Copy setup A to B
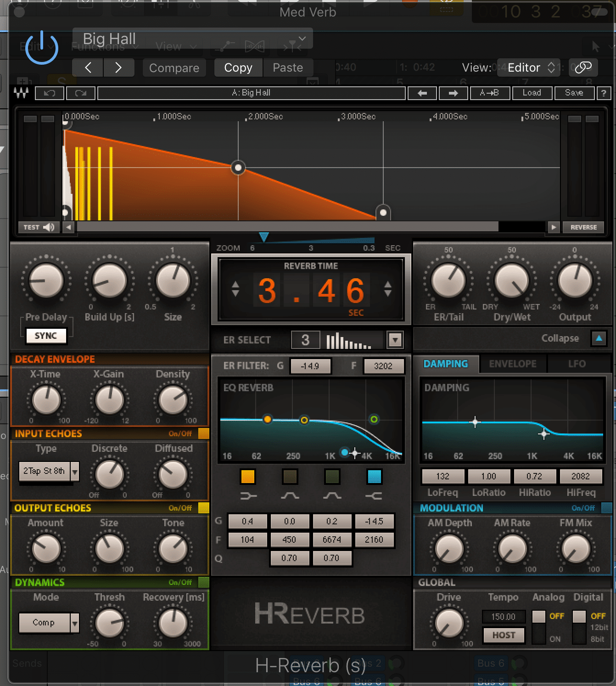 click(x=489, y=93)
